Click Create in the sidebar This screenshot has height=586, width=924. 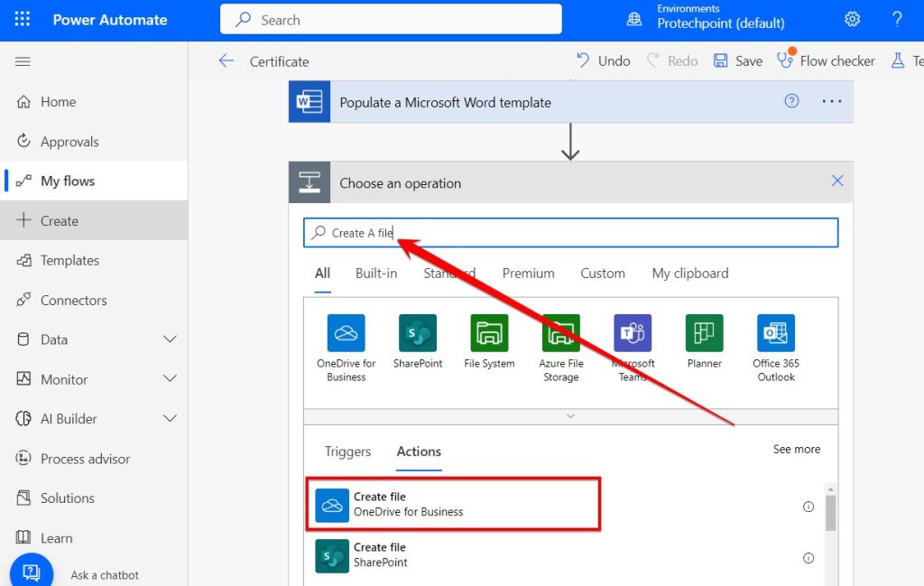point(94,220)
